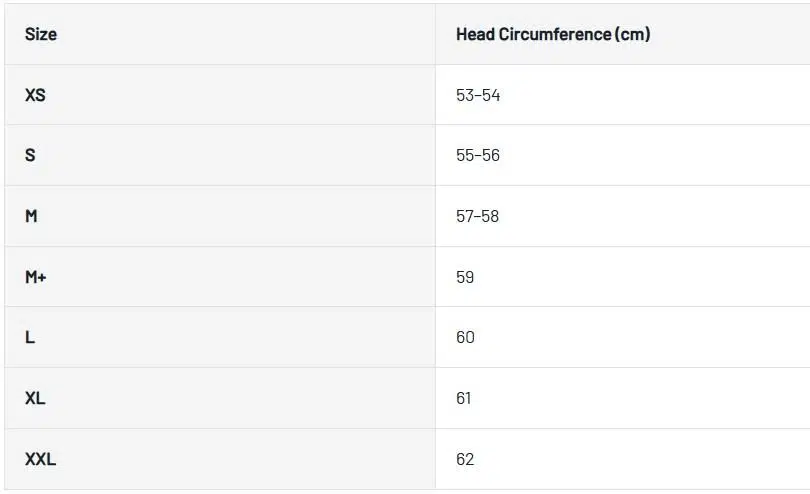Click the 60 measurement for size L
The height and width of the screenshot is (494, 810).
465,337
